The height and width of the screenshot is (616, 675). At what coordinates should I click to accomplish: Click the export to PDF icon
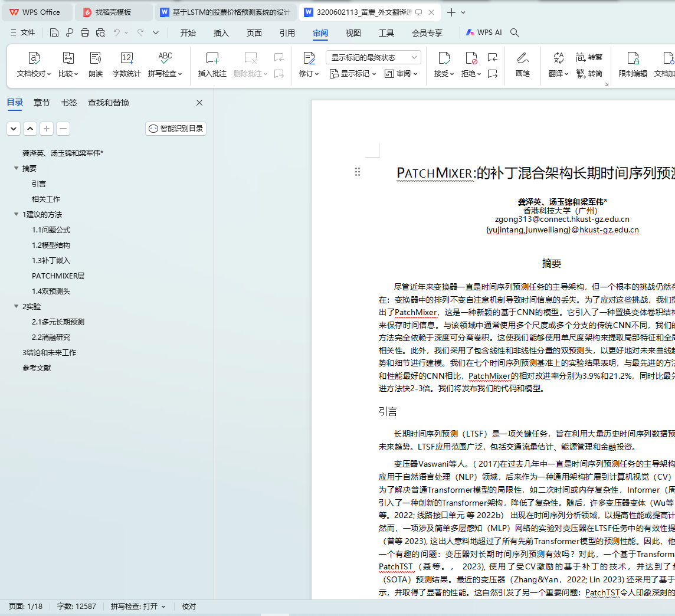(x=69, y=32)
